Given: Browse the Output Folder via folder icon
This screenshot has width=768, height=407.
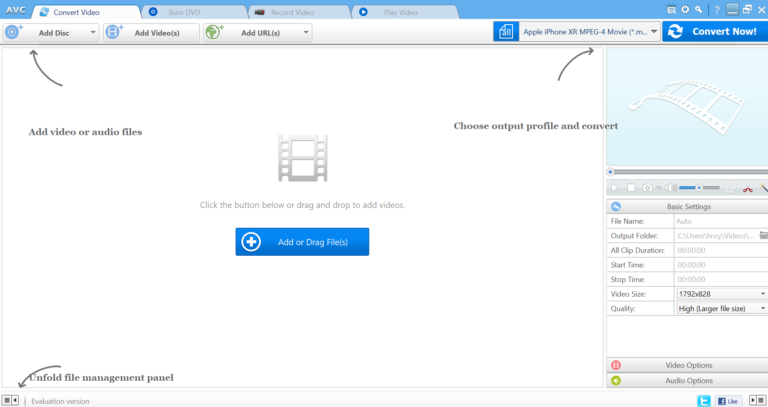Looking at the screenshot, I should [x=763, y=235].
